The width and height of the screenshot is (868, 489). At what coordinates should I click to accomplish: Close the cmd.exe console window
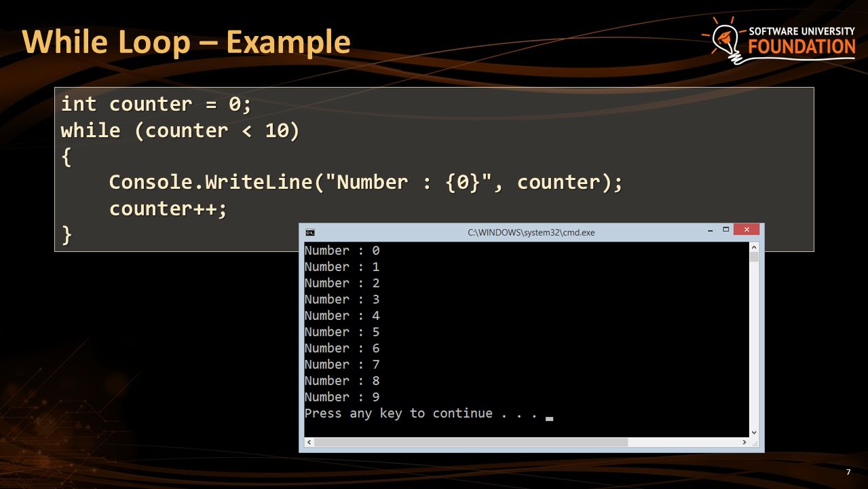click(747, 230)
